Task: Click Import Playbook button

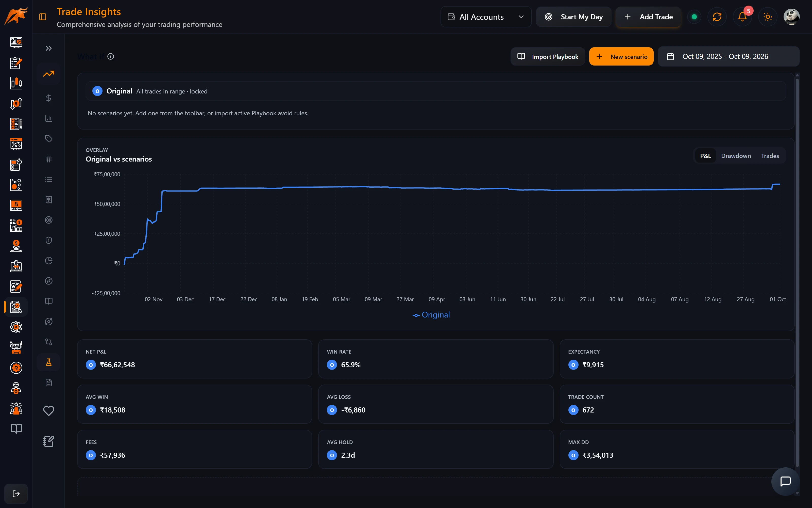Action: (x=548, y=56)
